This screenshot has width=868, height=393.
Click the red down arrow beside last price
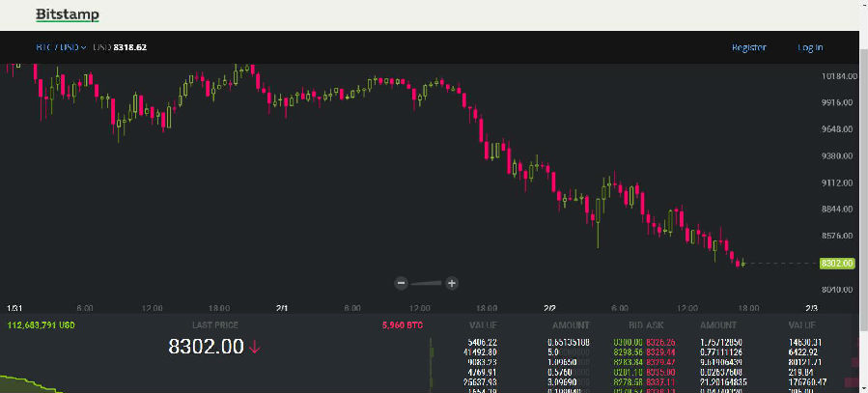(x=255, y=348)
